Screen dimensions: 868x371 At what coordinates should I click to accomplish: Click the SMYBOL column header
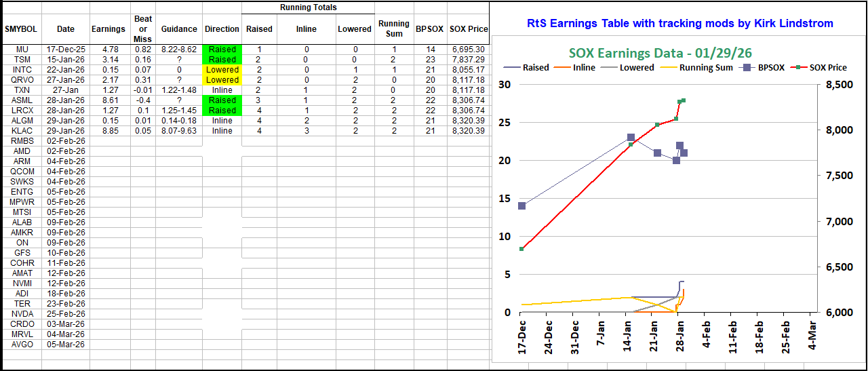(21, 29)
